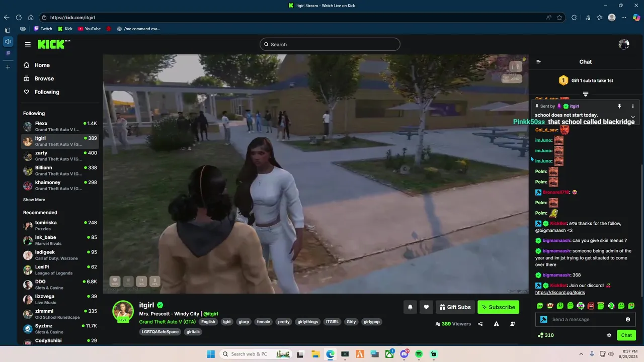Pin icon on the pinned chat message
Image resolution: width=644 pixels, height=362 pixels.
click(x=619, y=106)
